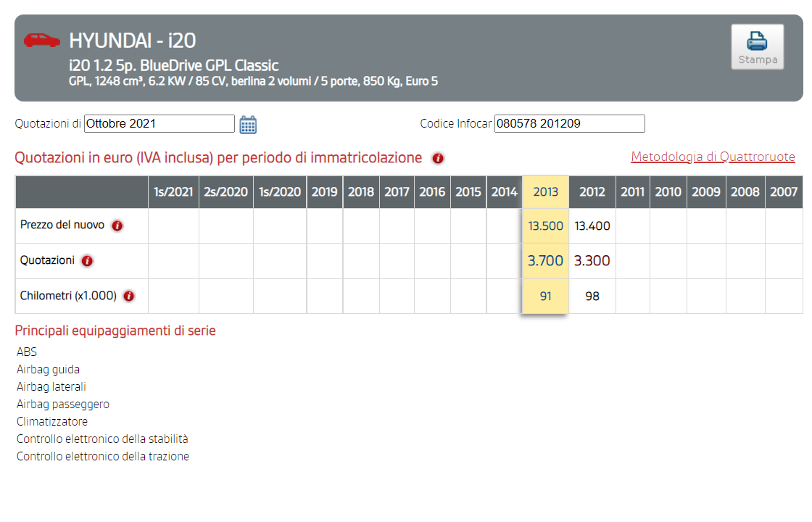The height and width of the screenshot is (522, 812).
Task: Click the 13.400 new price cell
Action: coord(592,225)
